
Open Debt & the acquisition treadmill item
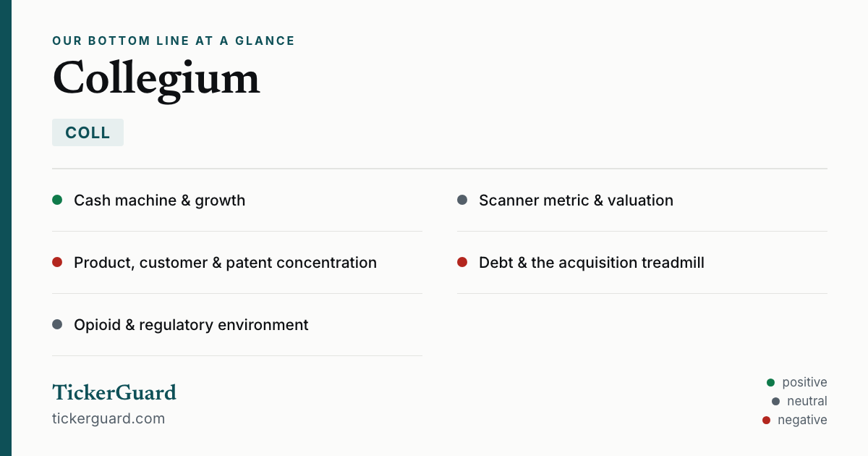[x=642, y=263]
